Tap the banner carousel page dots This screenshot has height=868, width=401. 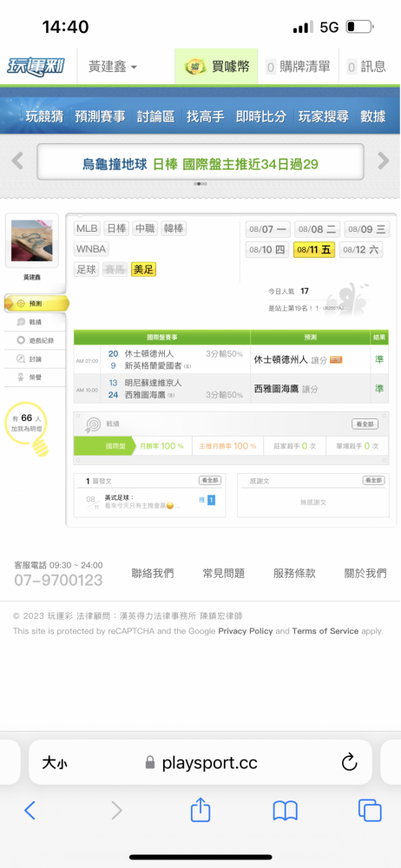coord(200,184)
